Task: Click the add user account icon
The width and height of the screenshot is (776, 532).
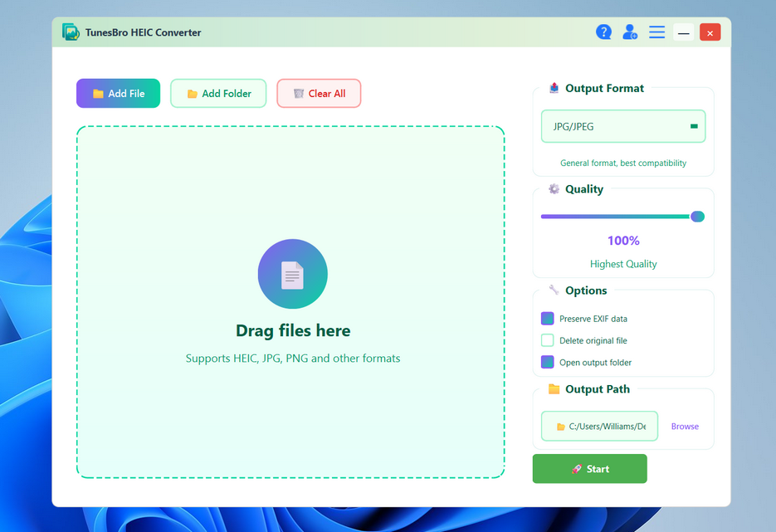Action: tap(629, 32)
